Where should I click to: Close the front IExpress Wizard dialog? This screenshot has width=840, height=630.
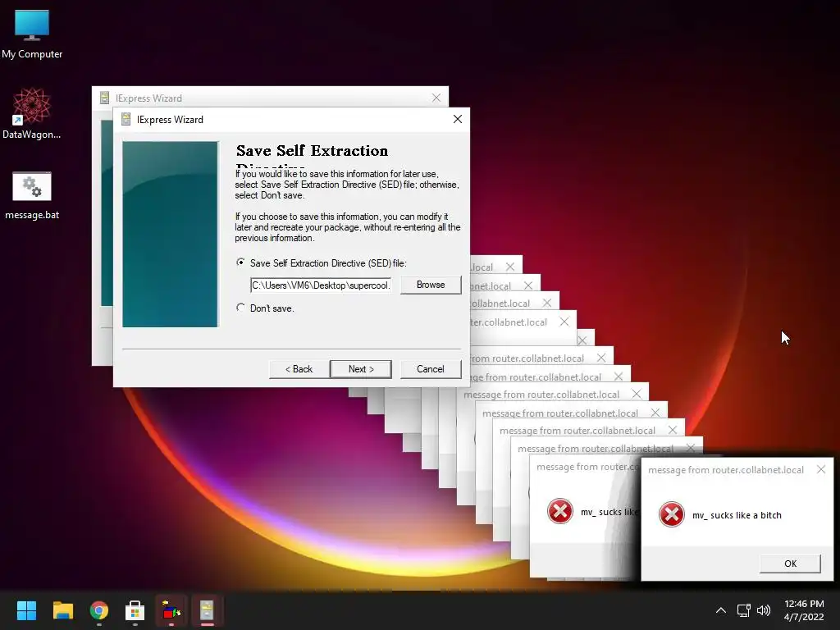(458, 119)
